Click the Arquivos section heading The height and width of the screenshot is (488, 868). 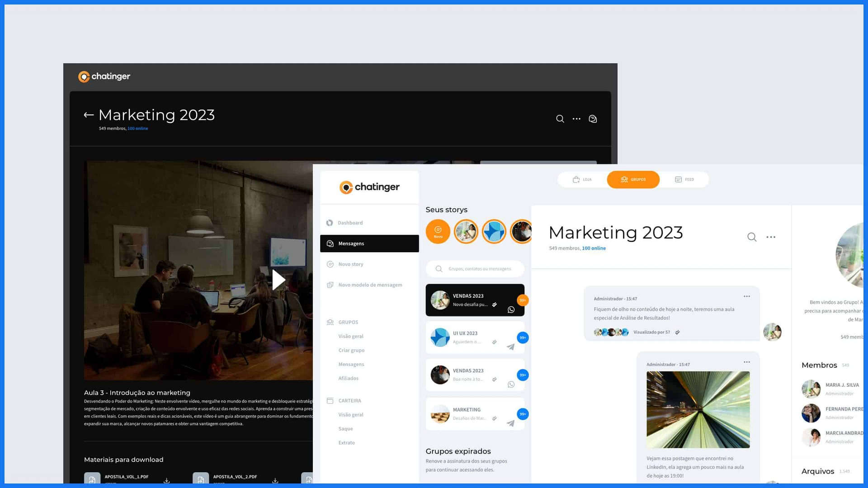(818, 471)
